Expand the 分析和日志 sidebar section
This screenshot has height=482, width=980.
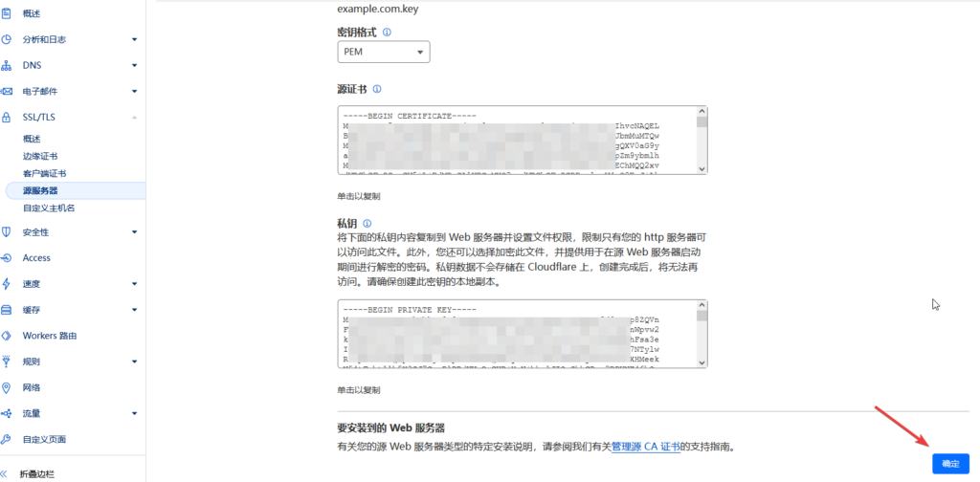pos(134,40)
